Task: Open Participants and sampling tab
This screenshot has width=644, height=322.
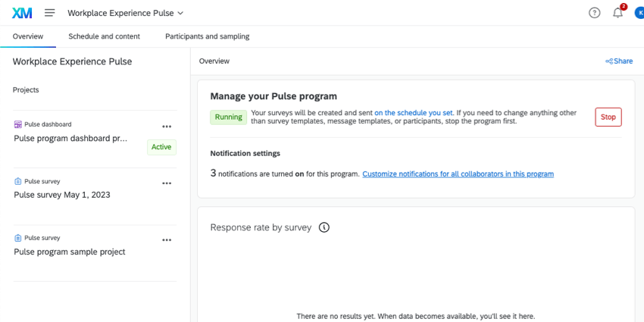Action: point(207,36)
